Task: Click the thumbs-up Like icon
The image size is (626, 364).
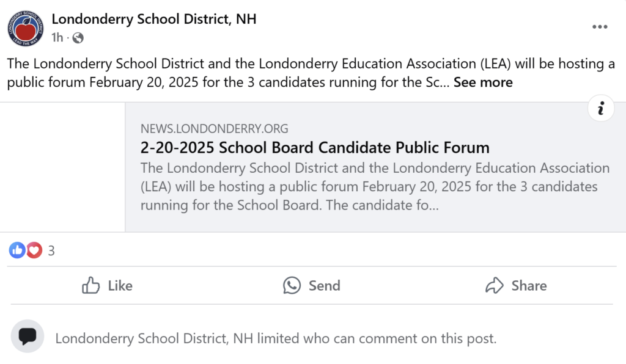Action: [x=90, y=285]
